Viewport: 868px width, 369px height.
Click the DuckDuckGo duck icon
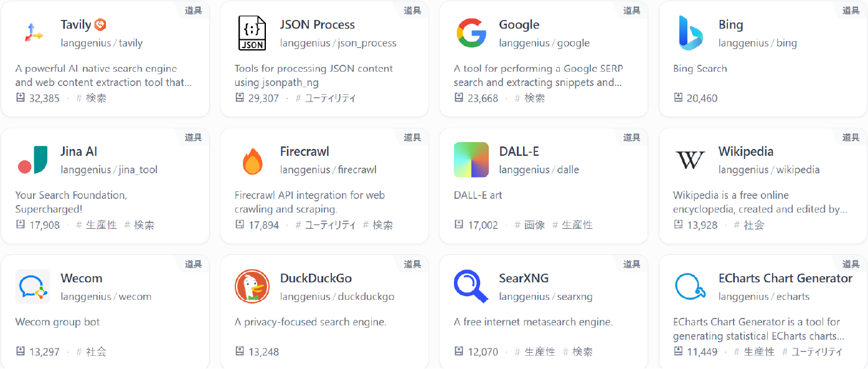(x=252, y=286)
